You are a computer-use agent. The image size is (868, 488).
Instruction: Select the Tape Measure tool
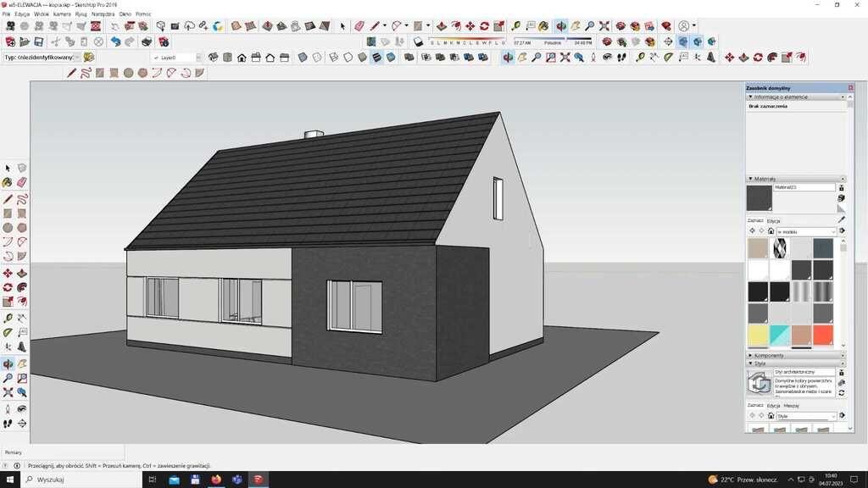(8, 319)
